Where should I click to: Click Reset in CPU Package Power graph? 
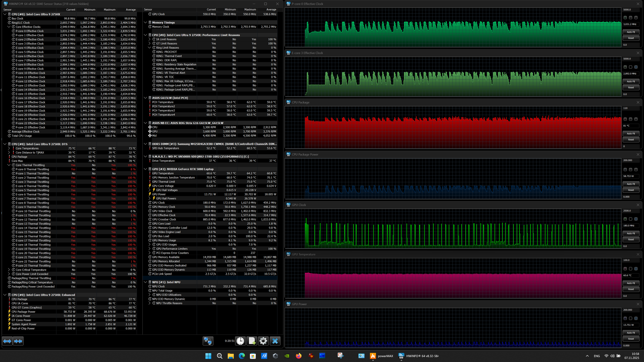631,190
